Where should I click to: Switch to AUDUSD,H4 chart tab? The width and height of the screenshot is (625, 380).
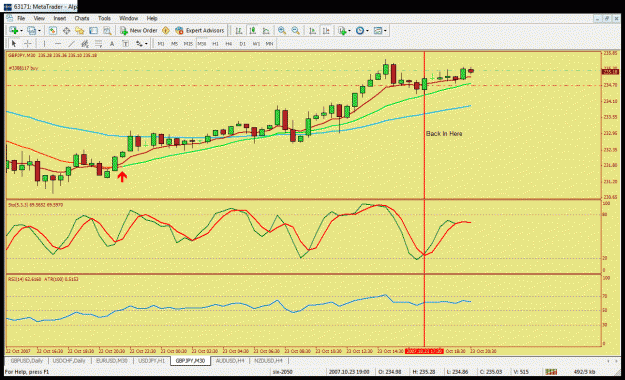coord(230,360)
